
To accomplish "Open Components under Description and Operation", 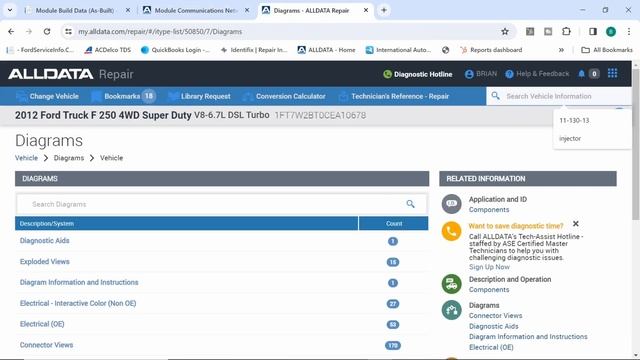I will [489, 290].
